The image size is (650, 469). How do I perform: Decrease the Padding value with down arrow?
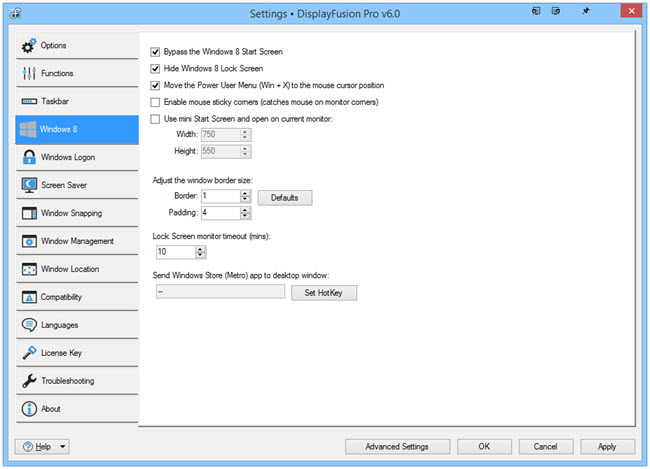coord(245,216)
